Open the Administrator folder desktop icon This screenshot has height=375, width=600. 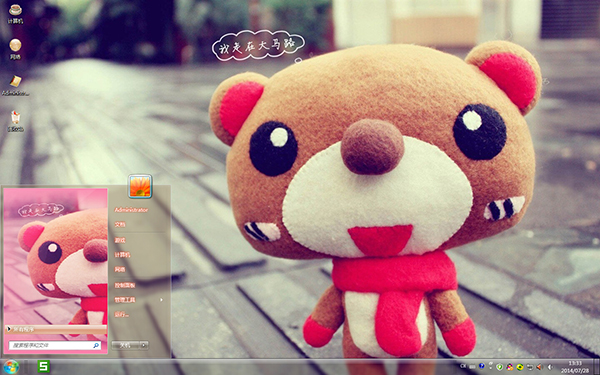click(15, 85)
